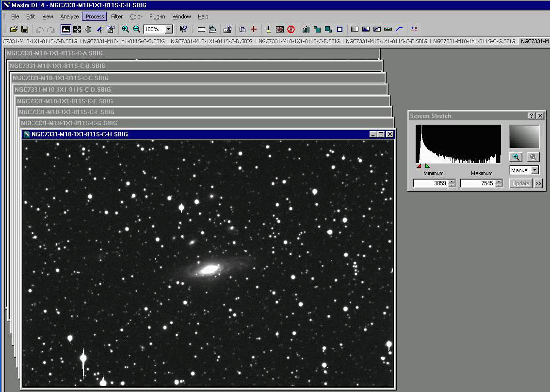Click the Zoom Out magnifier in toolbar
The width and height of the screenshot is (550, 392).
[x=136, y=29]
